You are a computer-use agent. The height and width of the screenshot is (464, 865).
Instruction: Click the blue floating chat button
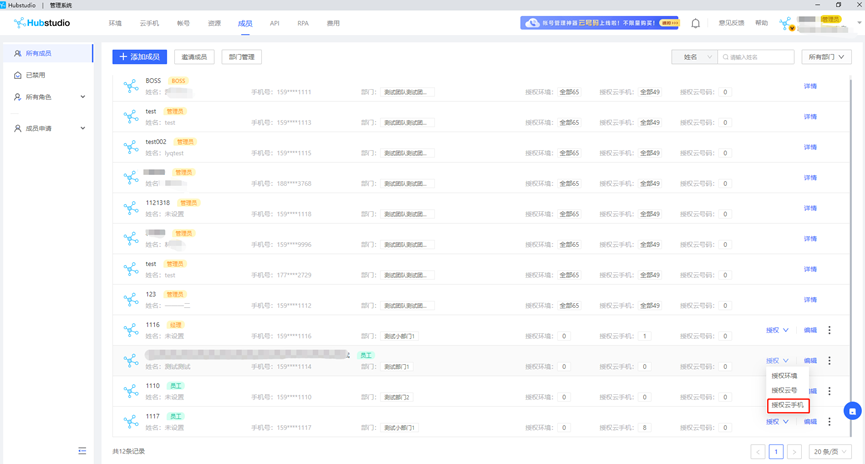point(852,411)
